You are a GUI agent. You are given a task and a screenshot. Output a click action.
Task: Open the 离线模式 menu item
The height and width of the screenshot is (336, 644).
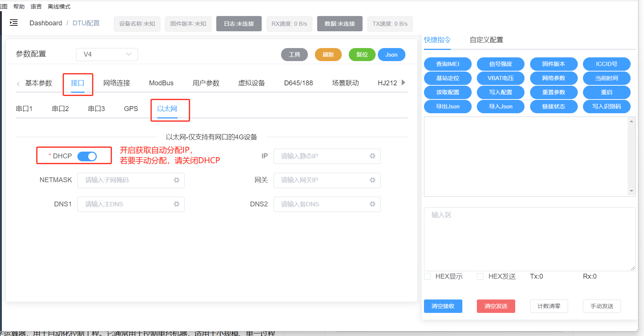coord(58,6)
